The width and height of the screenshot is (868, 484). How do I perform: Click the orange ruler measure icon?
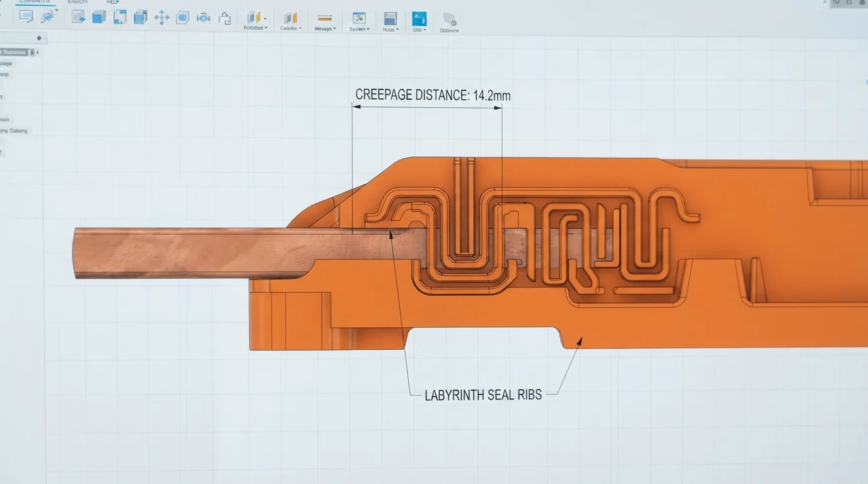tap(325, 18)
